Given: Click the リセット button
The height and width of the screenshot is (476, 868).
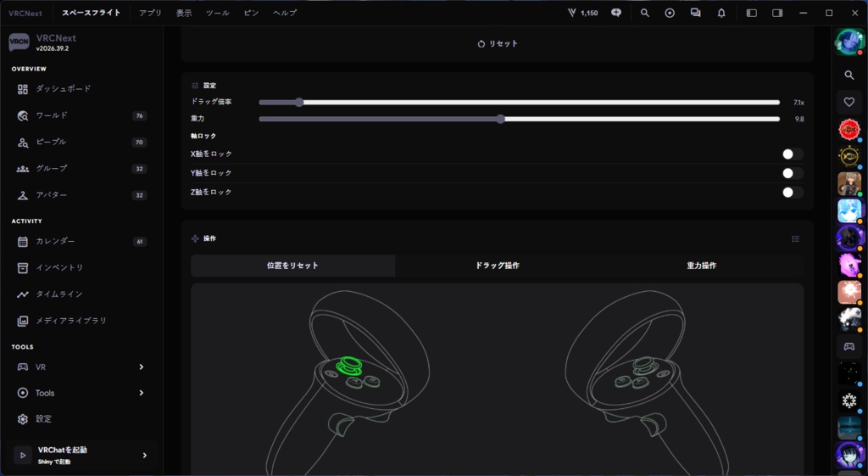Looking at the screenshot, I should tap(497, 44).
